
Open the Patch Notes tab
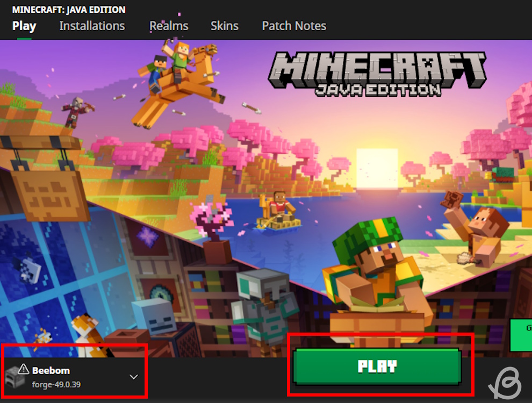pos(294,25)
